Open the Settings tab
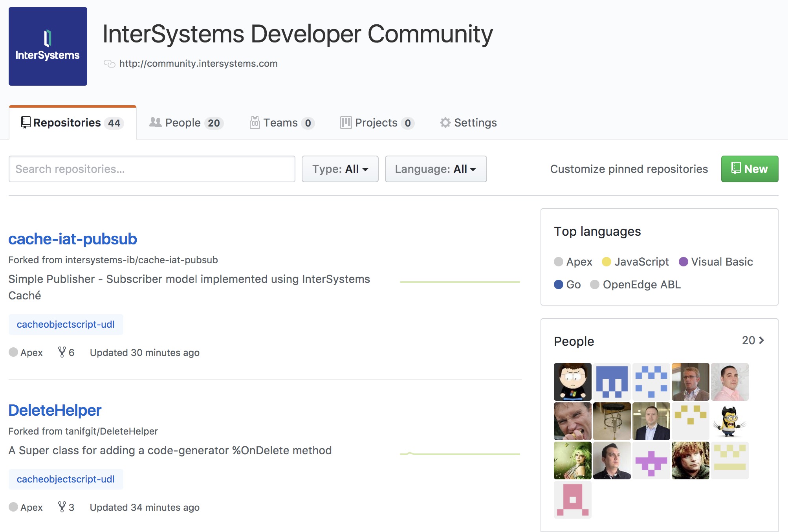Screen dimensions: 788x532 coord(468,123)
